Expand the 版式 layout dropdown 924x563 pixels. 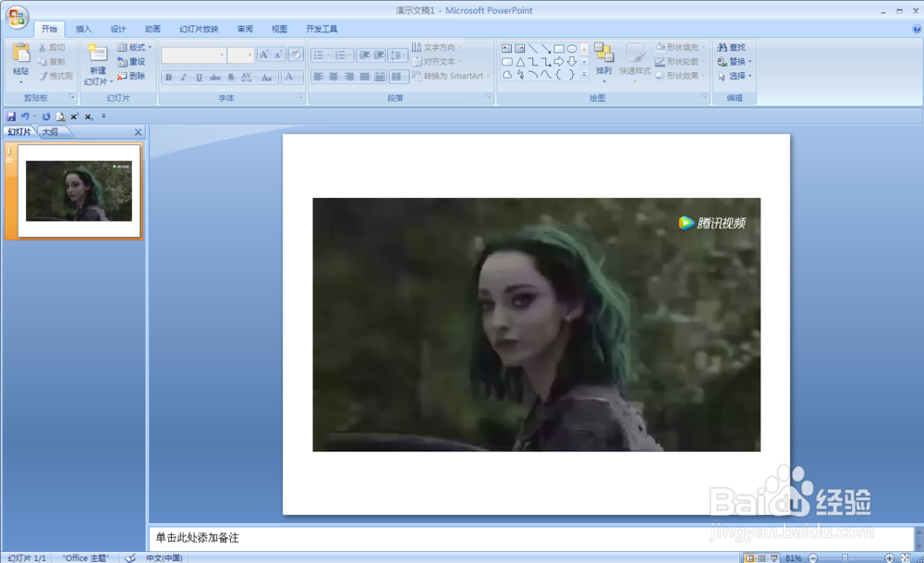(135, 47)
